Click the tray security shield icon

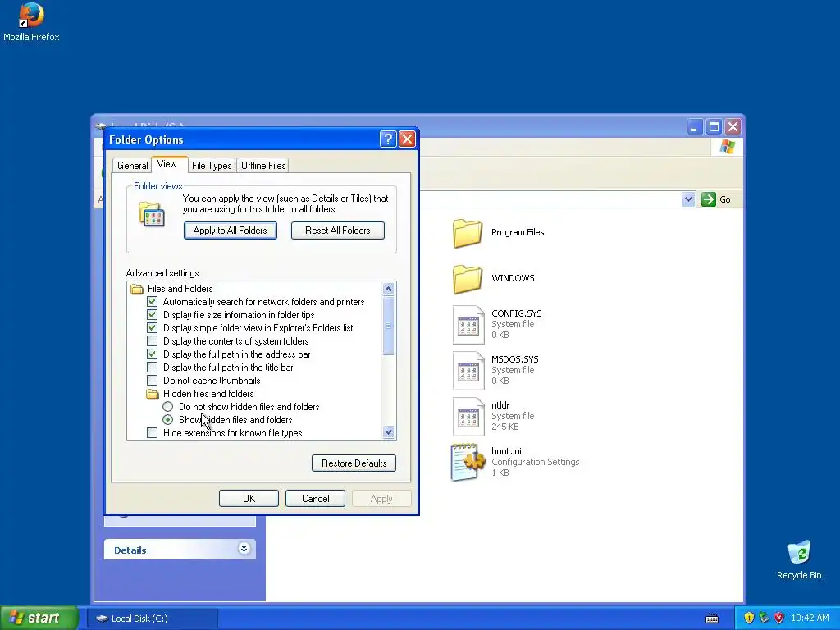pos(749,619)
